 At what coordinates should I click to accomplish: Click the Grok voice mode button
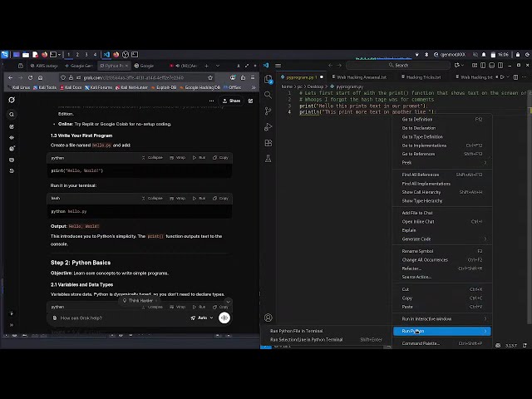[x=224, y=318]
